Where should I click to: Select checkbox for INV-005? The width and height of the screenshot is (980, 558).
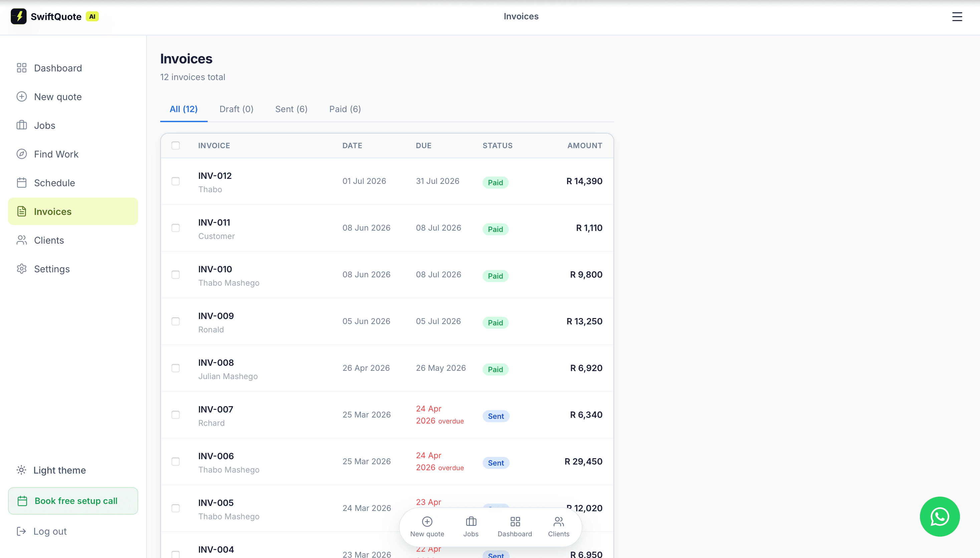[176, 509]
